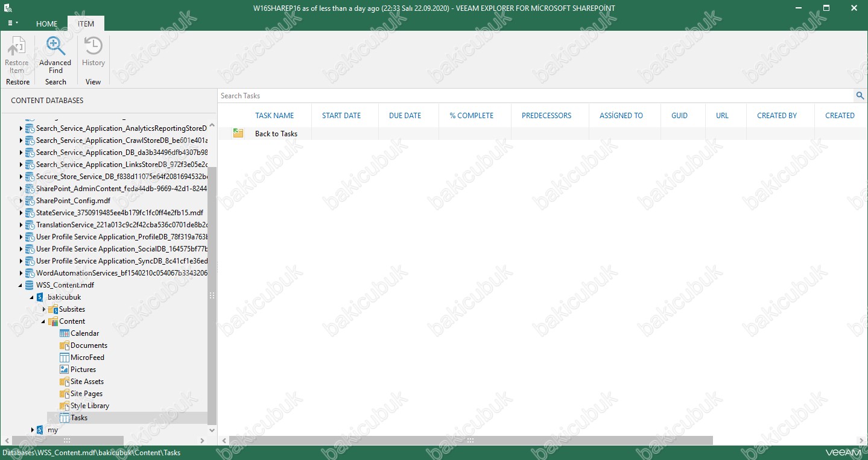Click the CrawlStoreDB database icon

pos(30,140)
